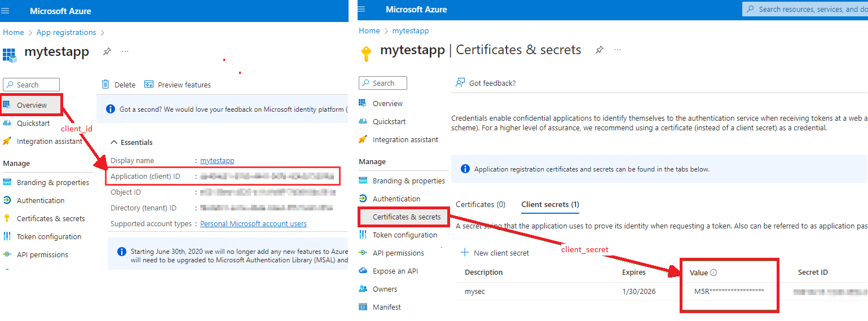Image resolution: width=868 pixels, height=321 pixels.
Task: Click Integration assistant rocket icon, left pane
Action: tap(7, 141)
